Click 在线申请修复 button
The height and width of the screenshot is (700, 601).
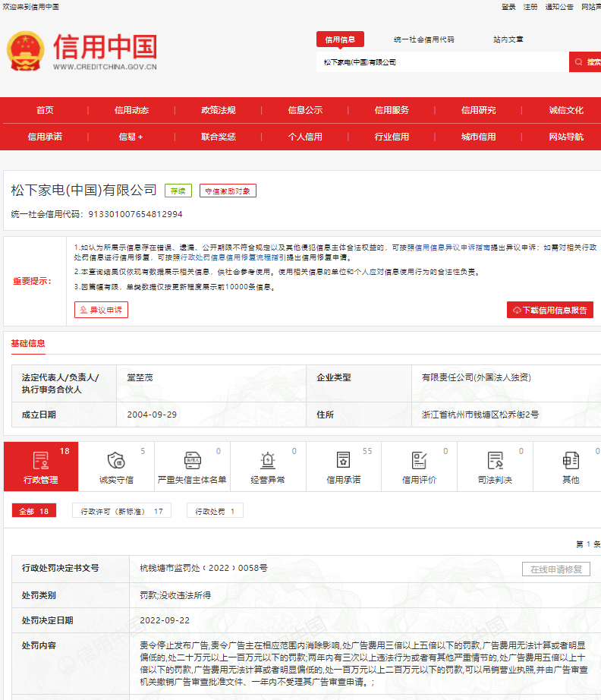click(556, 569)
